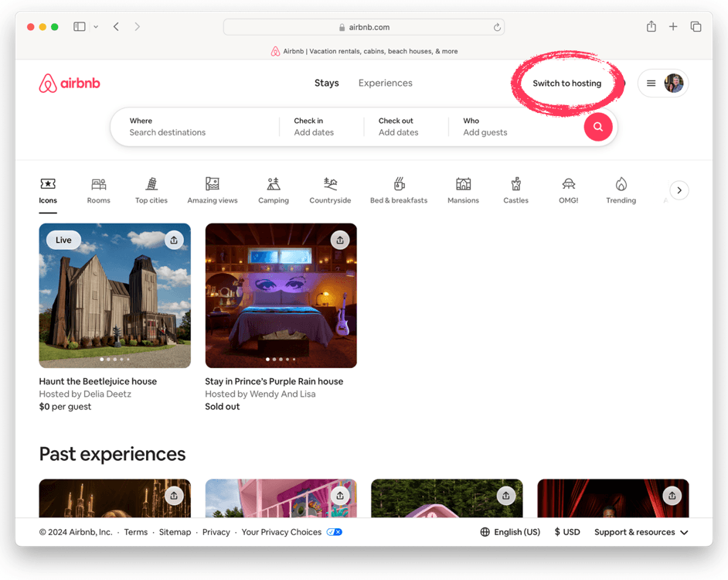
Task: Open the Sitemap link
Action: coord(175,532)
